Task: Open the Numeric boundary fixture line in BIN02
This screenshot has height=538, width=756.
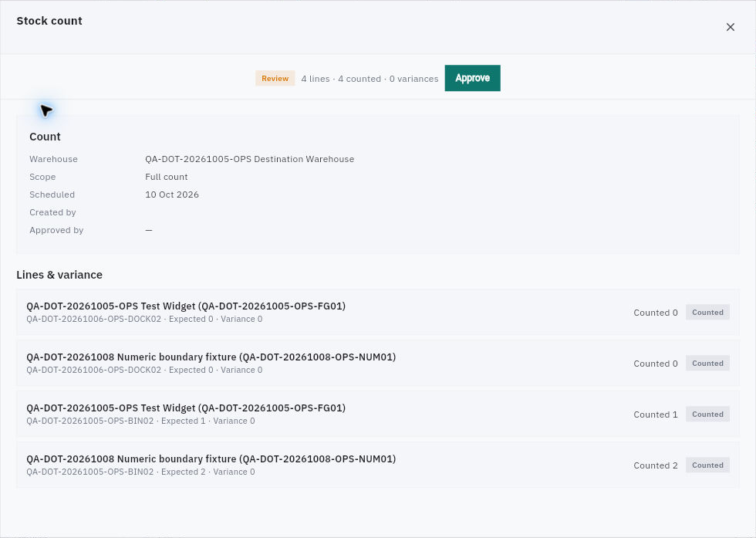Action: point(377,465)
